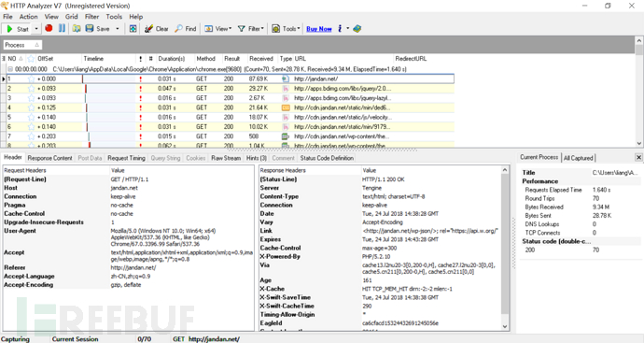Click the open file folder icon
Image resolution: width=644 pixels, height=343 pixels.
[77, 28]
